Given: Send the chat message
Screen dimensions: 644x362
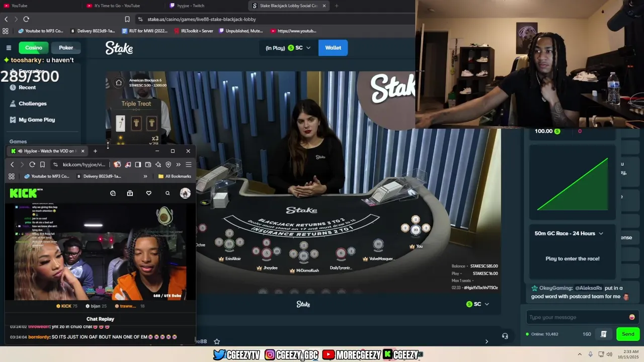Looking at the screenshot, I should [x=628, y=334].
